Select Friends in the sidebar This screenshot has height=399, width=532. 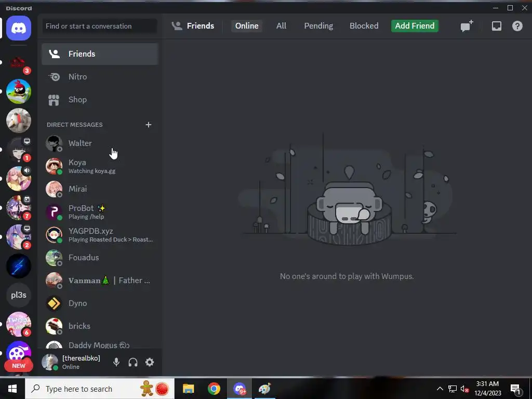click(x=100, y=54)
